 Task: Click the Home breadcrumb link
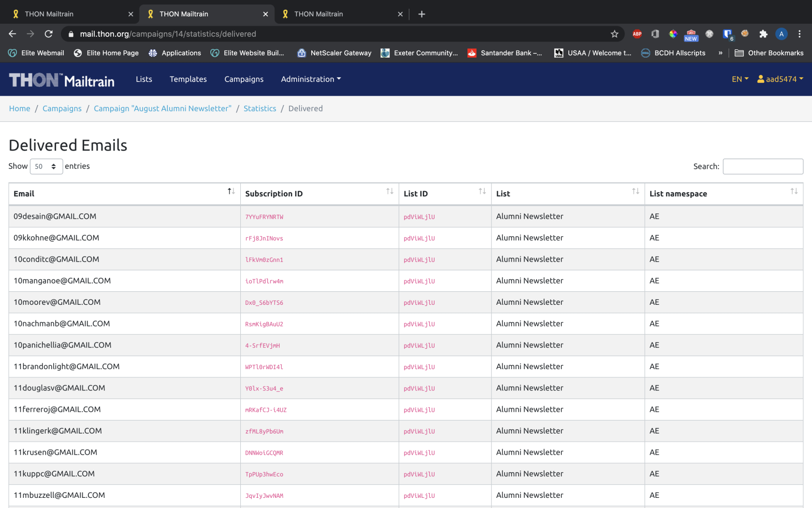pyautogui.click(x=20, y=108)
